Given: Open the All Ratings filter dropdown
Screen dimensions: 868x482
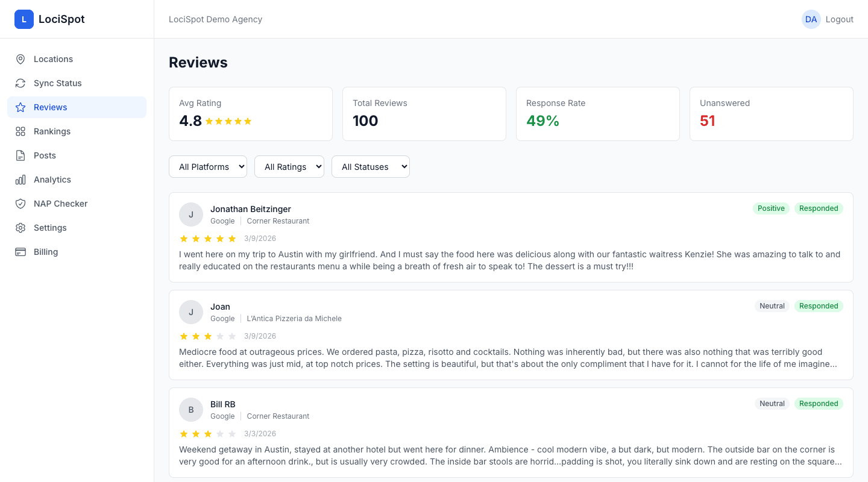Looking at the screenshot, I should point(289,166).
